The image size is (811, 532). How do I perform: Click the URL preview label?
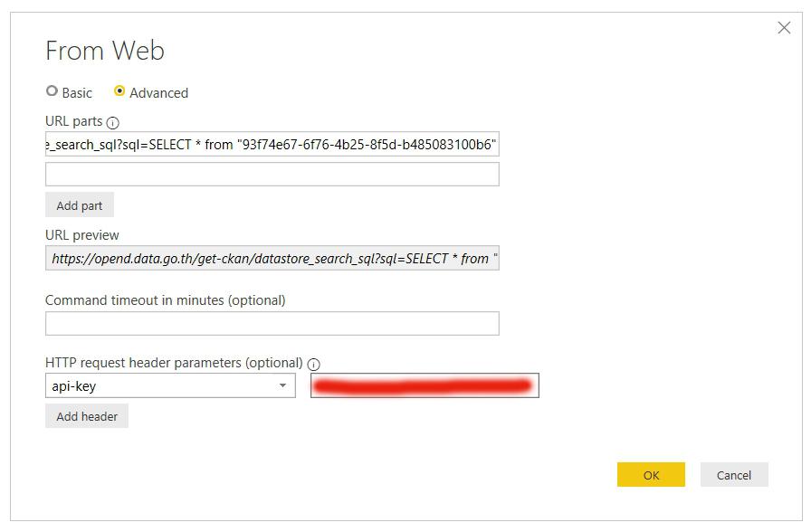pos(82,235)
